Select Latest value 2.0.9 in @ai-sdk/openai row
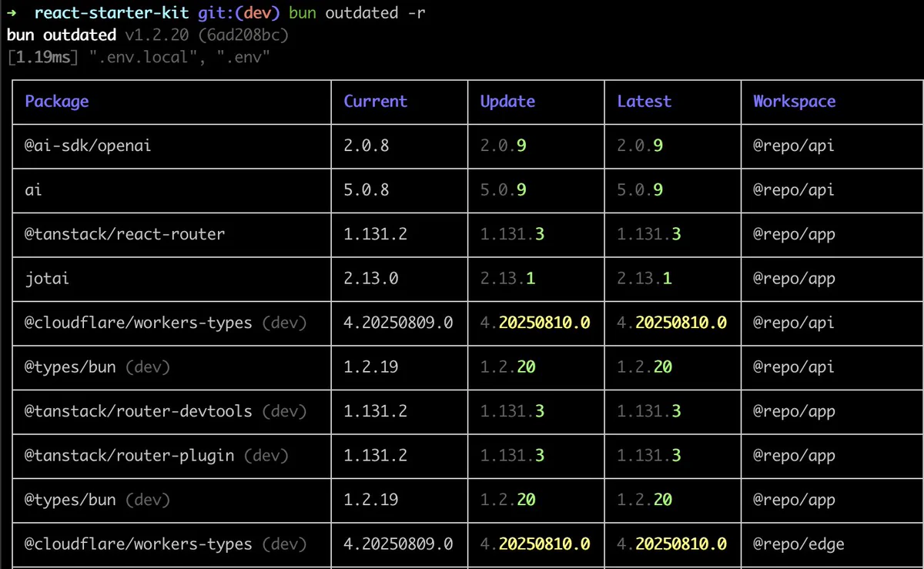Screen dimensions: 924x569 coord(640,146)
